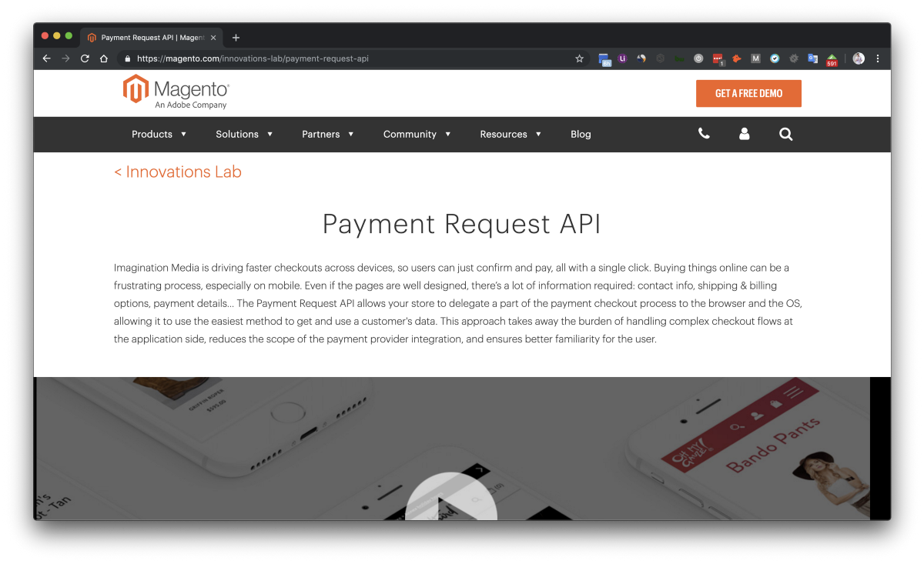
Task: Play the video with the play button
Action: [451, 500]
